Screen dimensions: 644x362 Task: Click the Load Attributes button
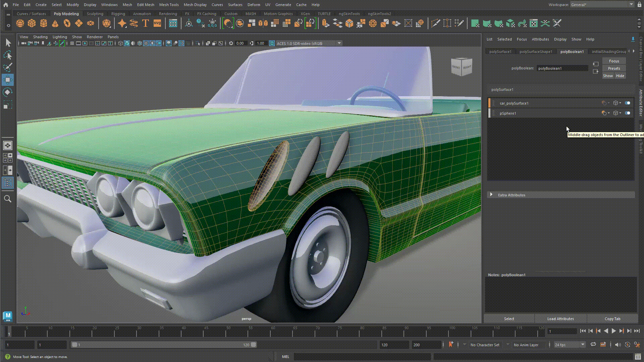(x=560, y=319)
